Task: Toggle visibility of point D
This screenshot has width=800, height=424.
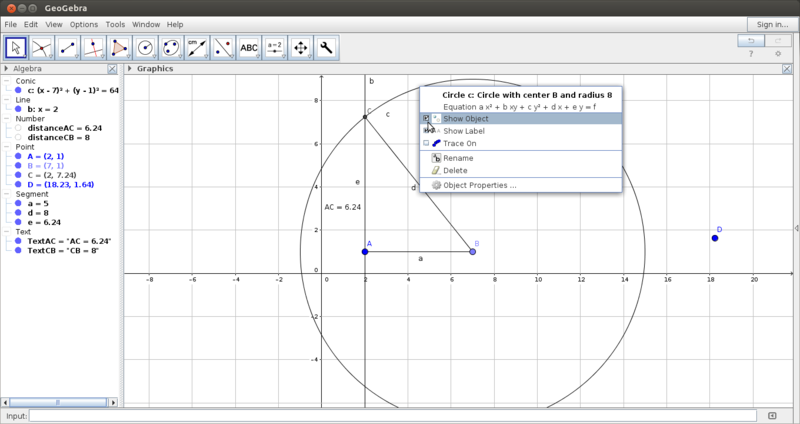Action: [x=18, y=185]
